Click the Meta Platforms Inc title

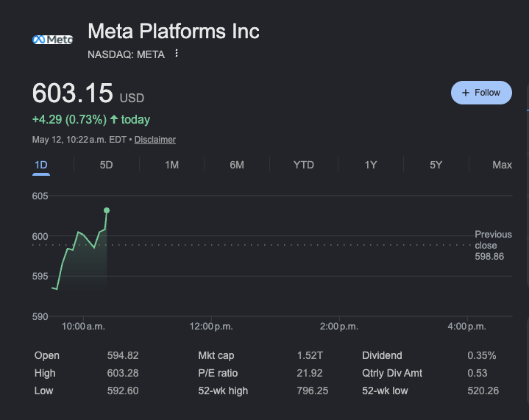(174, 32)
